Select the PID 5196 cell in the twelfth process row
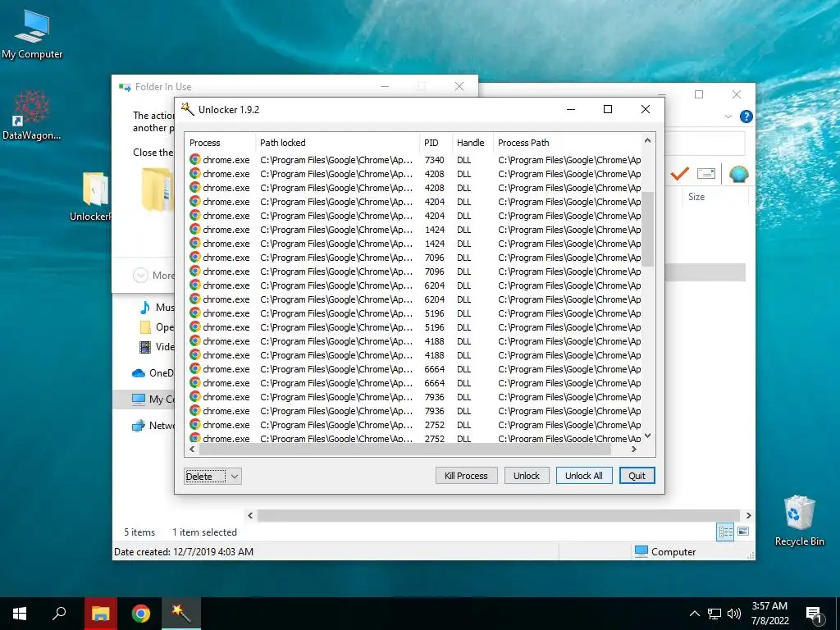The width and height of the screenshot is (840, 630). click(435, 313)
